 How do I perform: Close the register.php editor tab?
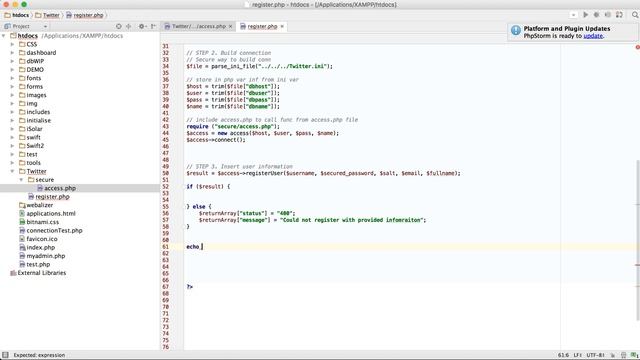(x=282, y=26)
